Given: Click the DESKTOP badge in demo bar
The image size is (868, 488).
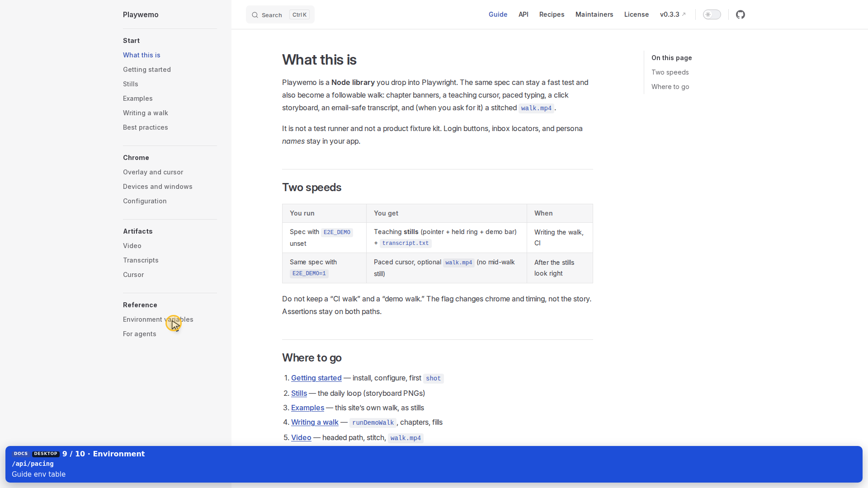Looking at the screenshot, I should point(46,454).
